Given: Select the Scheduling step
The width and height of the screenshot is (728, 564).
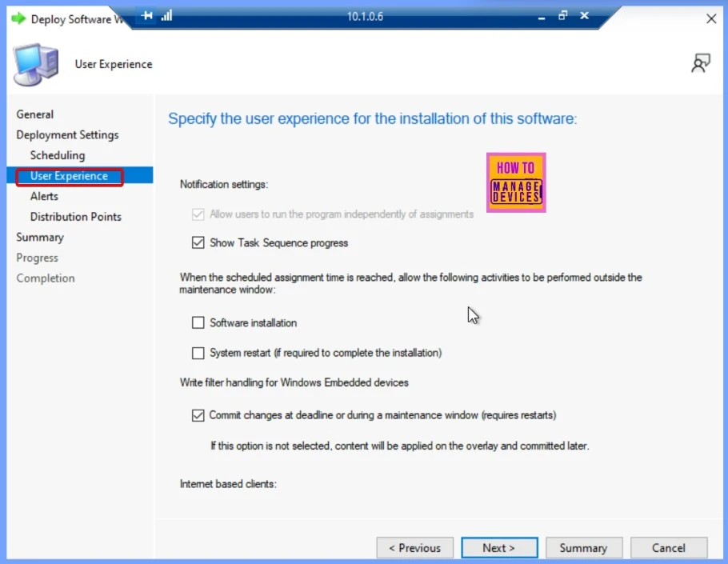Looking at the screenshot, I should (58, 155).
